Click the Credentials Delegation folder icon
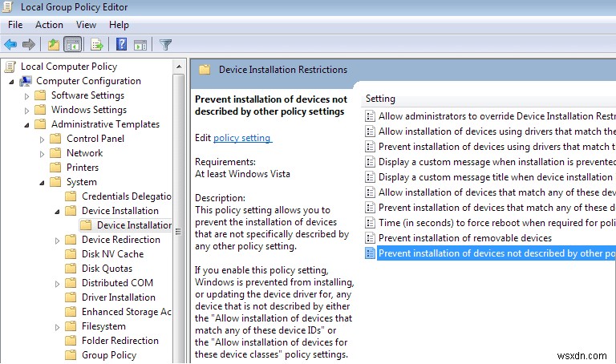 pos(71,196)
